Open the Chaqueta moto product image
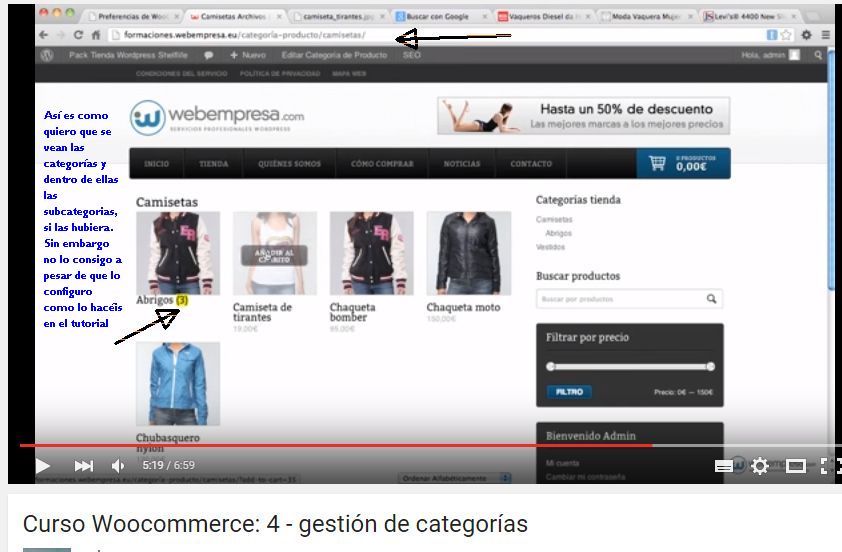 pos(469,253)
